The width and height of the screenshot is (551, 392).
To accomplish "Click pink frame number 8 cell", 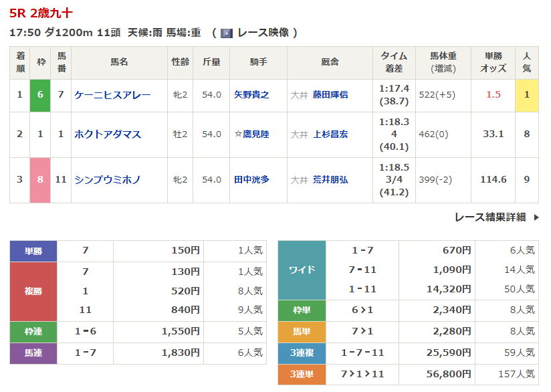I will (40, 180).
